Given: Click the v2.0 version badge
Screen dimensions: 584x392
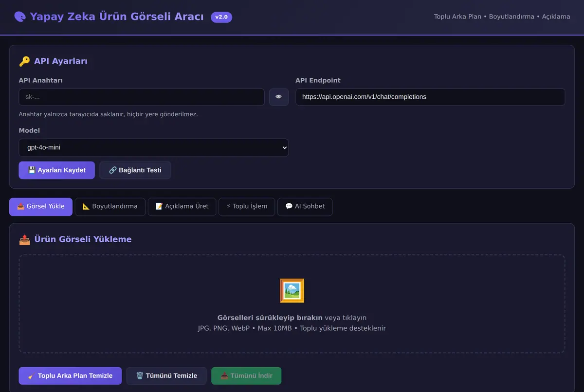Looking at the screenshot, I should (x=221, y=17).
